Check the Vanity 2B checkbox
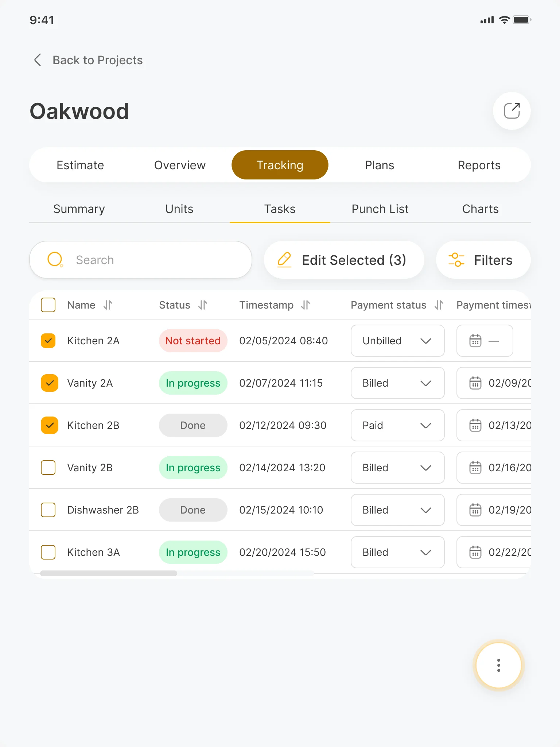 [x=48, y=468]
